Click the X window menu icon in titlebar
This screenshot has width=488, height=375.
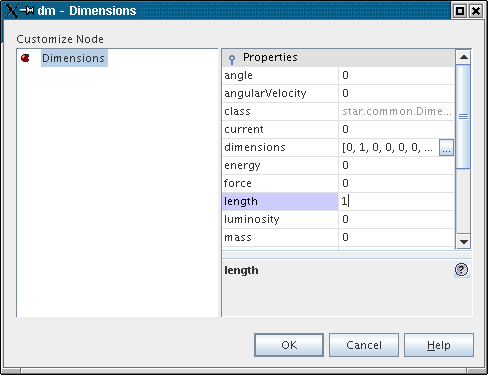tap(11, 11)
